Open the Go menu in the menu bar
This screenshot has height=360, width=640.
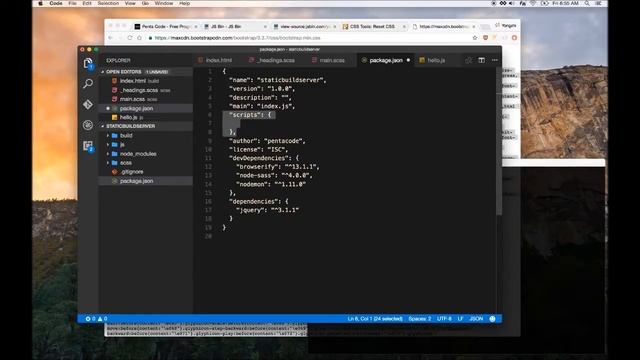[x=145, y=3]
